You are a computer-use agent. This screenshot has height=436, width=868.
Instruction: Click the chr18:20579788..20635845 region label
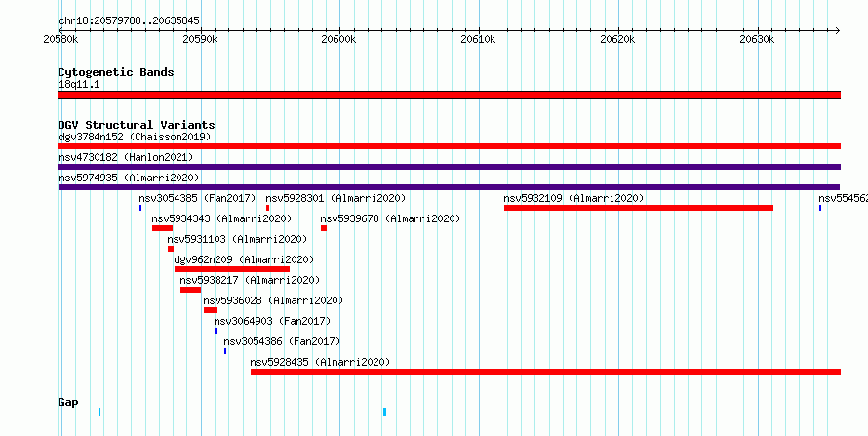pyautogui.click(x=129, y=21)
